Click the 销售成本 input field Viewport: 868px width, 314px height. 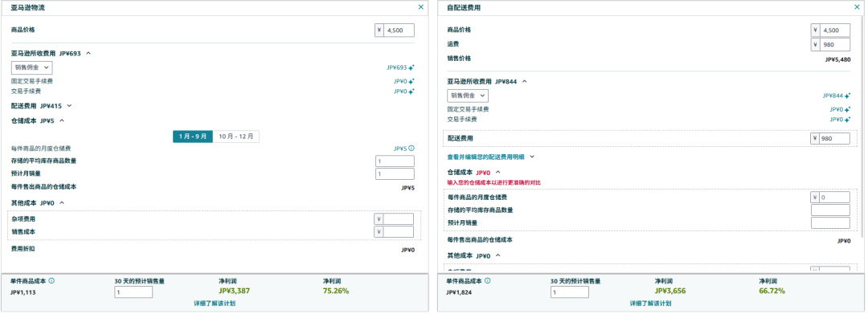(x=394, y=231)
